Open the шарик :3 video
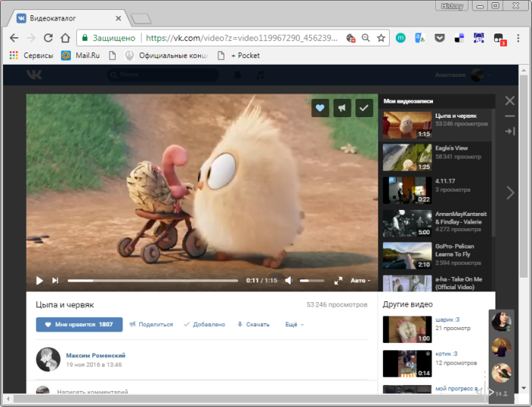Viewport: 532px width, 407px height. tap(448, 320)
